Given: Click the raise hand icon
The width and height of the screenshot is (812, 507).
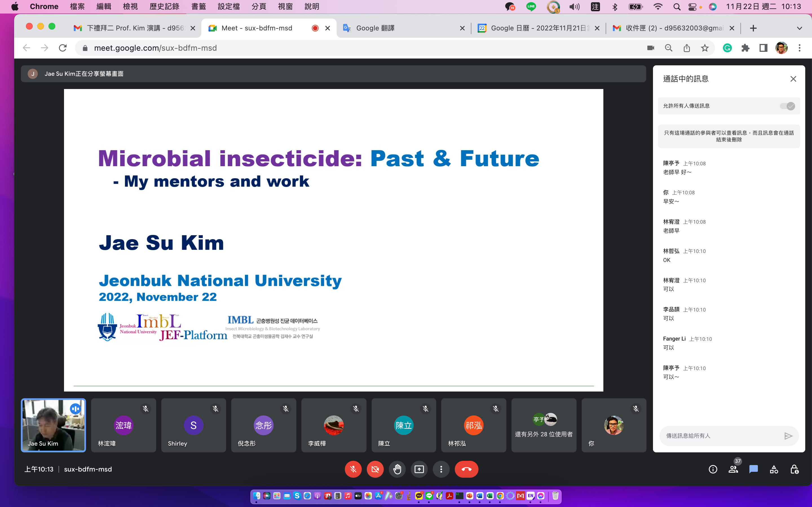Looking at the screenshot, I should click(396, 469).
